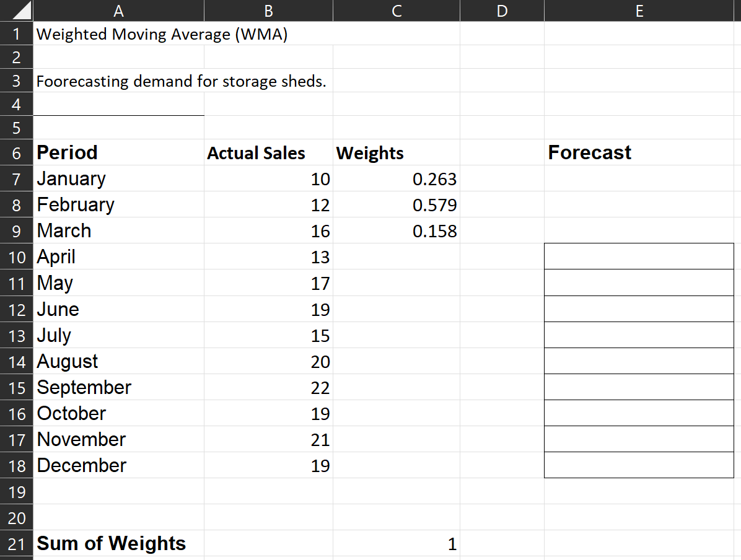Select the cell showing the value 1

point(396,543)
